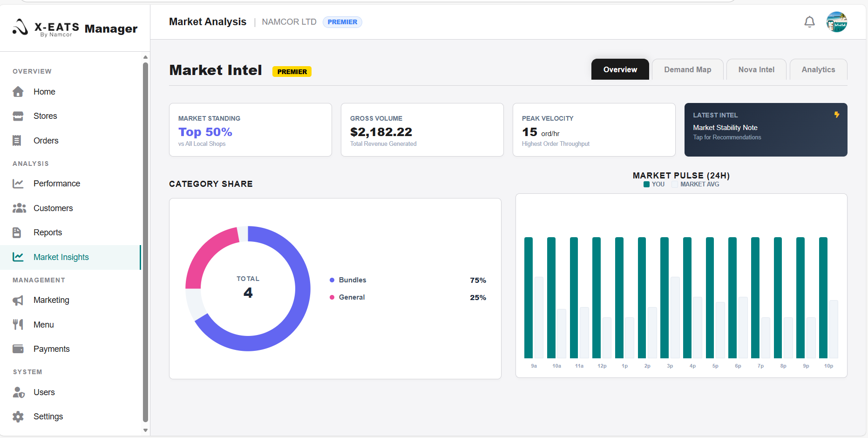The height and width of the screenshot is (438, 868).
Task: Open the user profile avatar
Action: (836, 22)
